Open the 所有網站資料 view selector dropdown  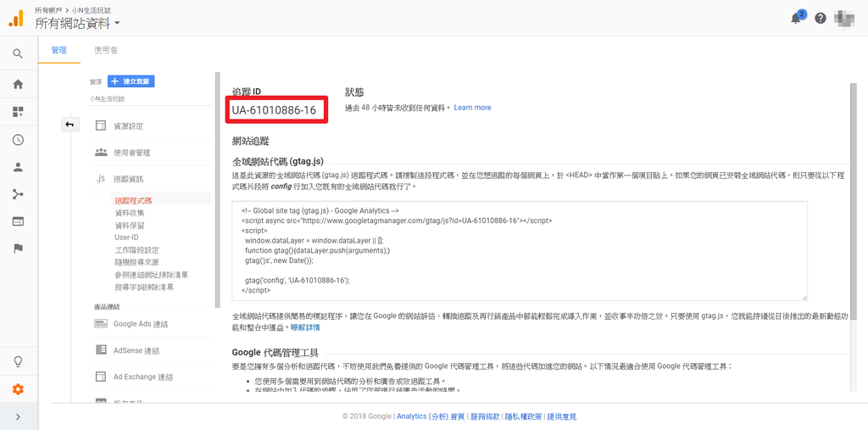point(77,23)
